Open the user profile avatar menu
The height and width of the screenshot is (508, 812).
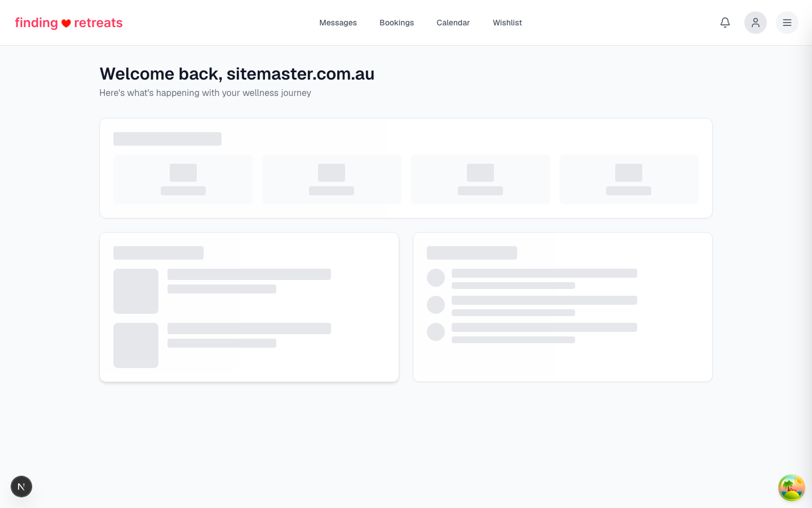(x=756, y=23)
